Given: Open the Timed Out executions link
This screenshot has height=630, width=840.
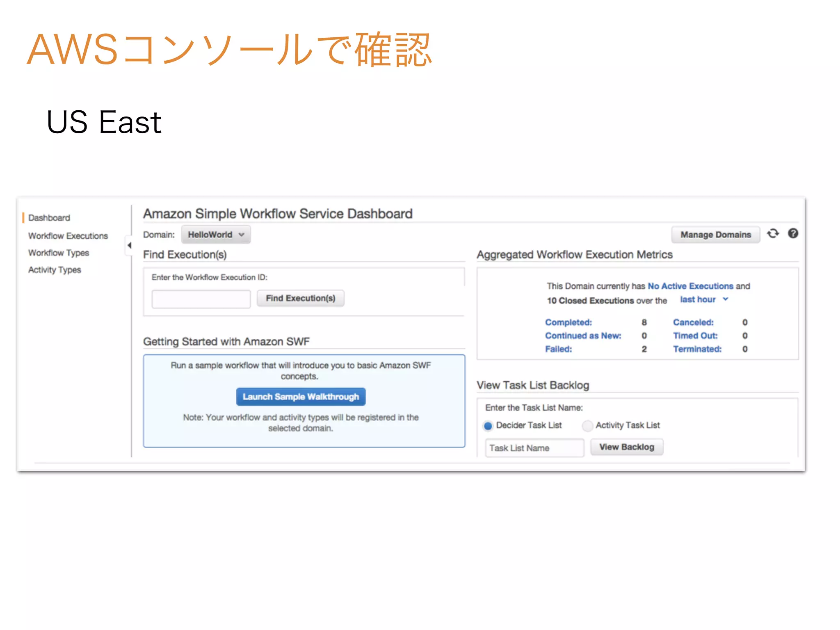Looking at the screenshot, I should (x=695, y=336).
